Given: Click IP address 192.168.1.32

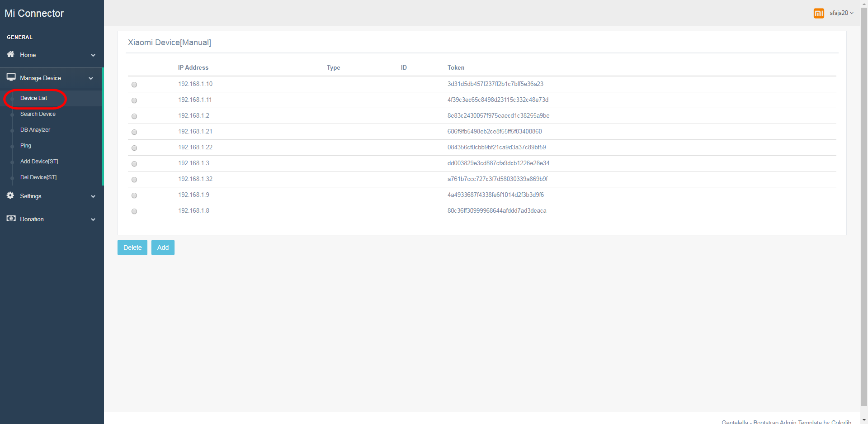Looking at the screenshot, I should click(x=195, y=179).
